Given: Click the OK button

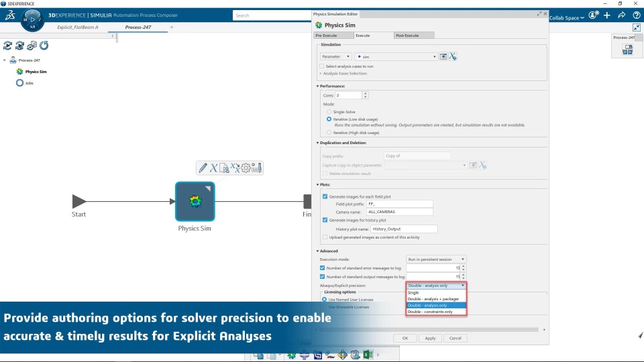Looking at the screenshot, I should point(405,338).
